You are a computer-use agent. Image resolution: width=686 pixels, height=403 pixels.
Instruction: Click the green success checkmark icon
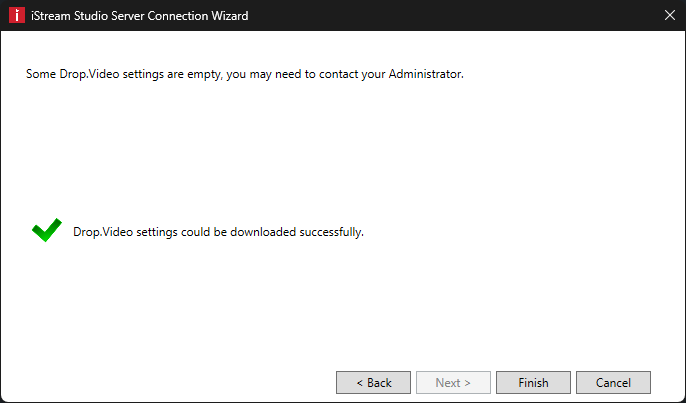[47, 230]
